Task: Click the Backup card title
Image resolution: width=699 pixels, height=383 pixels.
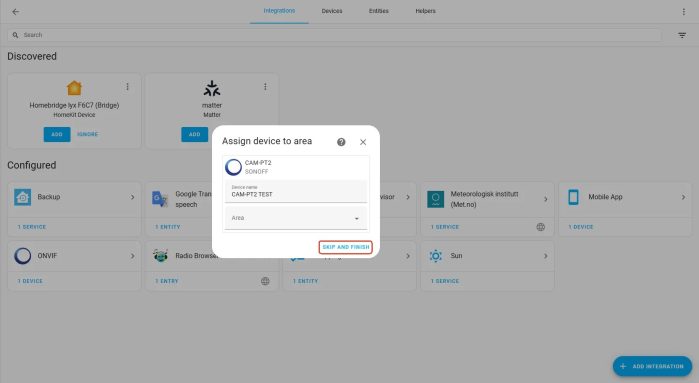Action: pos(49,197)
